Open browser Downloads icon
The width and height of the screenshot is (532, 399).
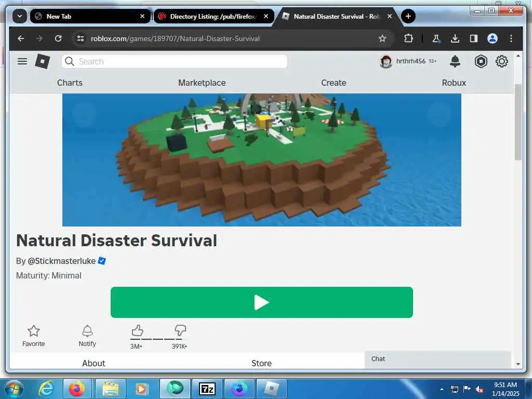[x=455, y=38]
